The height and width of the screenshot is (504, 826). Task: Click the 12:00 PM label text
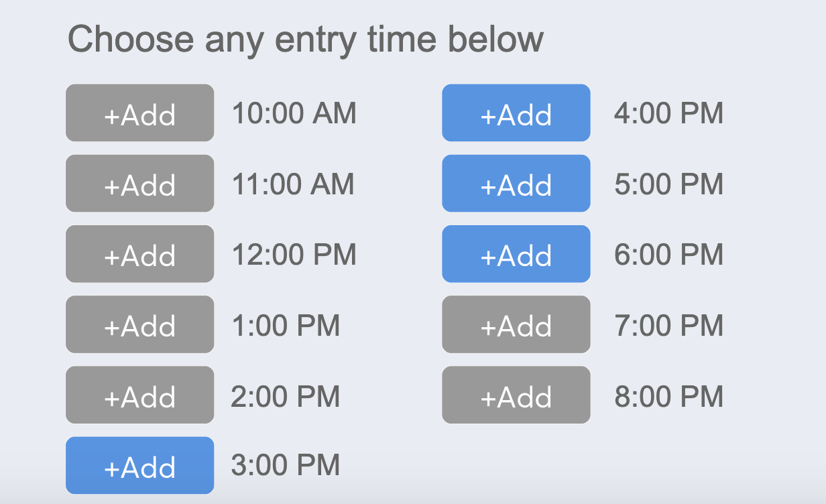[x=294, y=254]
